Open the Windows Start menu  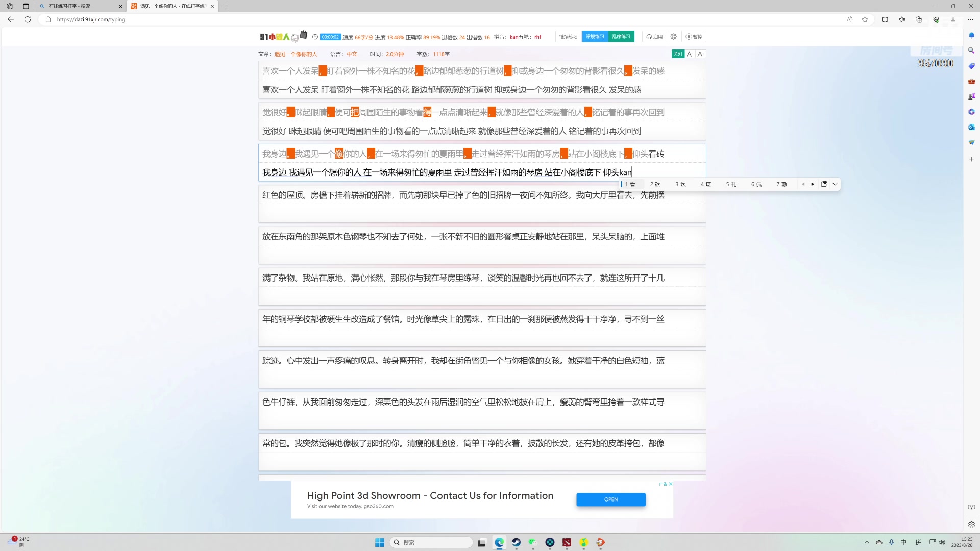click(379, 542)
